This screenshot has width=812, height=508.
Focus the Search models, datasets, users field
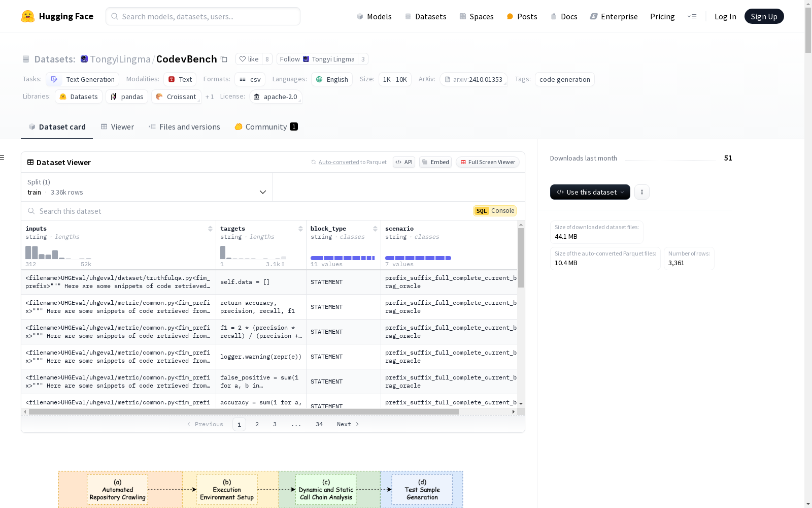(x=203, y=16)
